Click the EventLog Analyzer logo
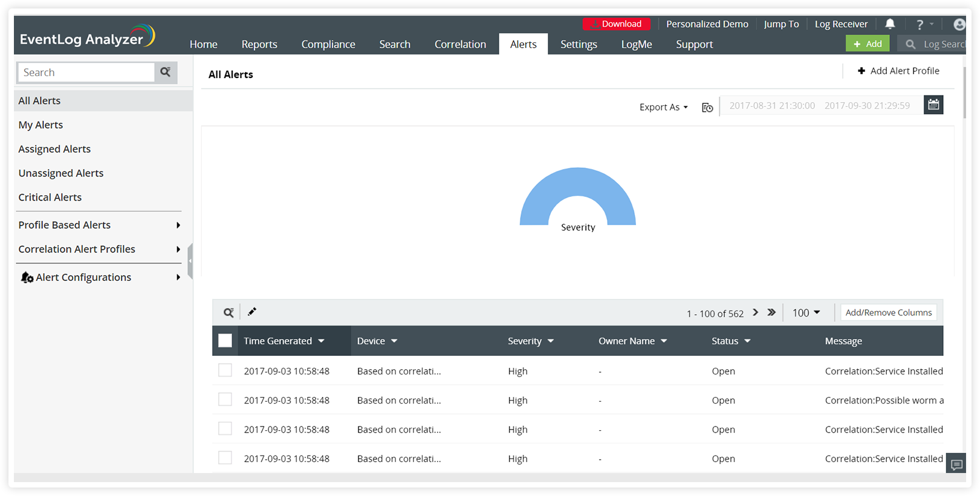Viewport: 980px width, 496px height. 88,37
